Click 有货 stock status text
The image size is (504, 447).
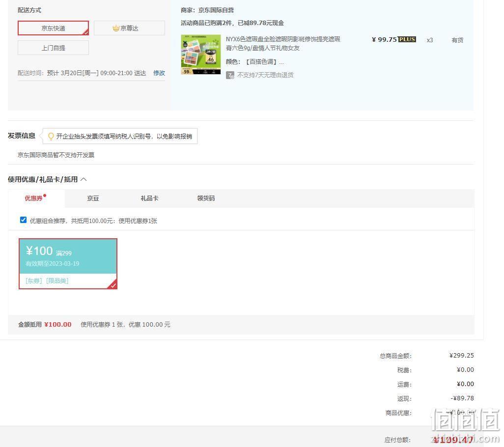(457, 40)
